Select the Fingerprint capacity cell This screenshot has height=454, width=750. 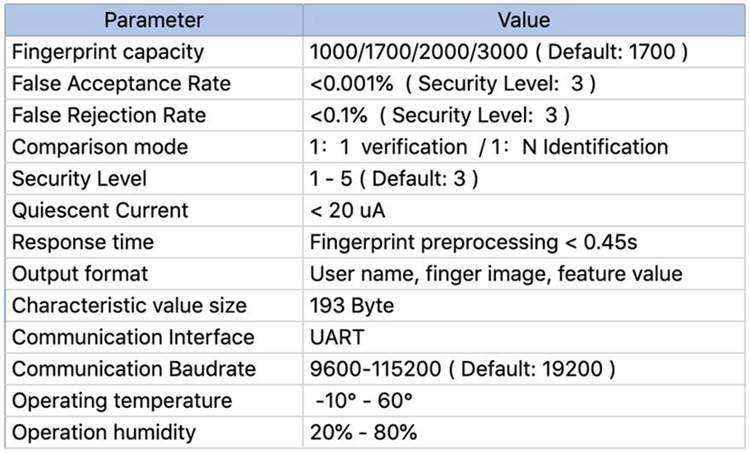(x=108, y=51)
